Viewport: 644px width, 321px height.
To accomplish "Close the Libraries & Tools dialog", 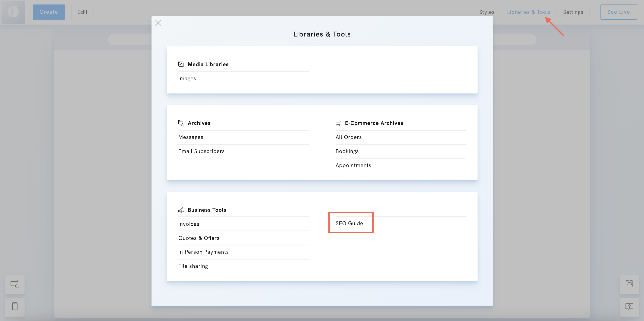I will (x=158, y=23).
